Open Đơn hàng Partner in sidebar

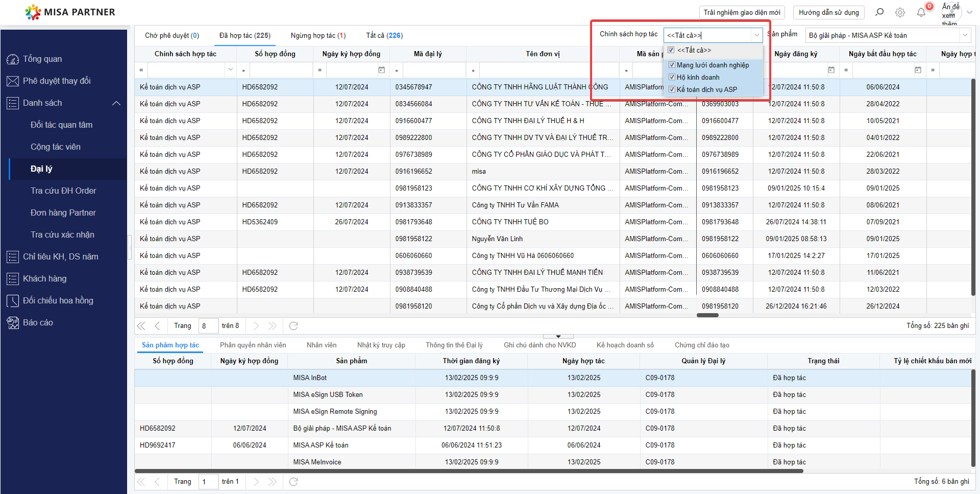tap(63, 213)
